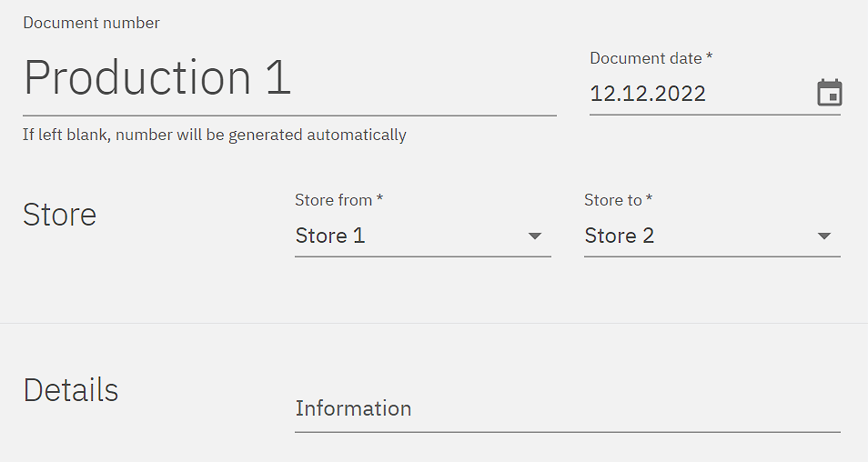868x462 pixels.
Task: Click the underline beneath the Document number field
Action: point(289,115)
